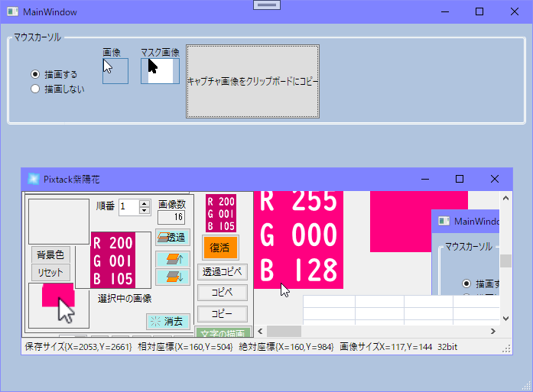
Task: Click the small R 200 G 001 B 105 swatch
Action: click(220, 213)
